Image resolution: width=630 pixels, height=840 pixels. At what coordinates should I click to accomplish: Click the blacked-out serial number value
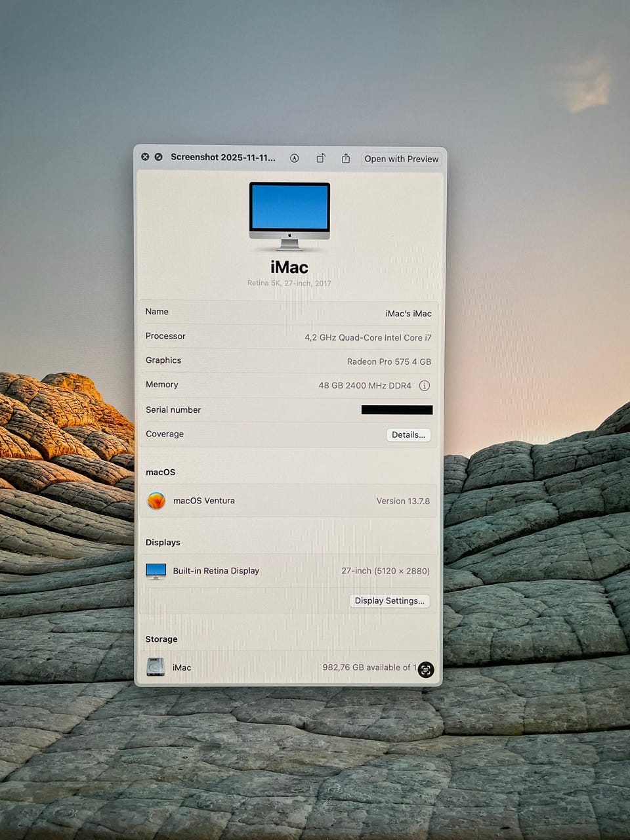pos(397,409)
